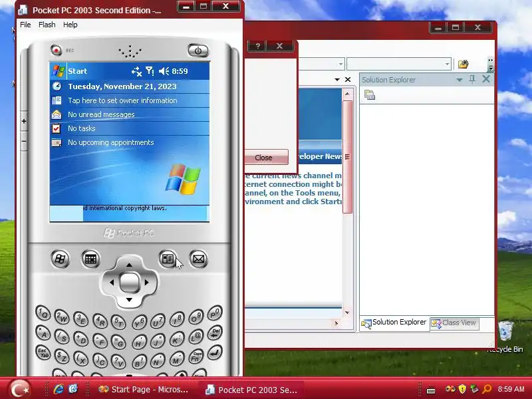Click the Solution Explorer properties icon
The width and height of the screenshot is (532, 399).
click(370, 95)
